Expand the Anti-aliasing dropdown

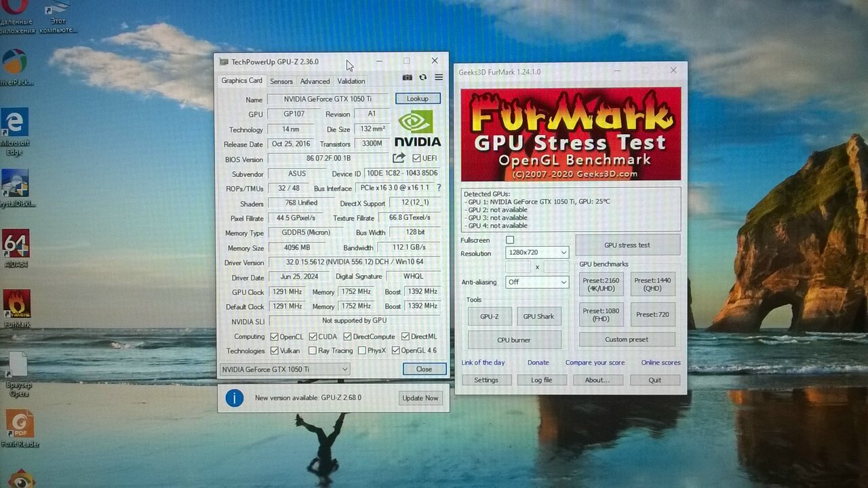(x=536, y=282)
